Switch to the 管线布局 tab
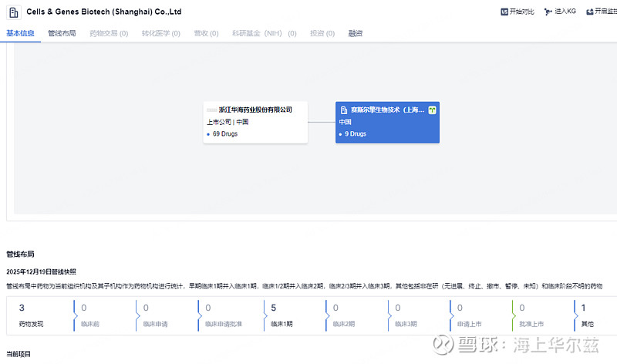The image size is (617, 364). coord(62,33)
